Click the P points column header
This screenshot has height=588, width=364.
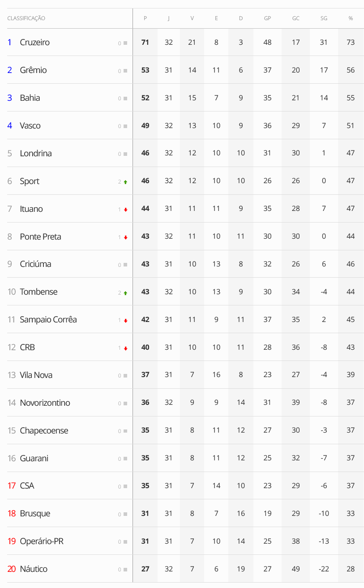coord(145,18)
